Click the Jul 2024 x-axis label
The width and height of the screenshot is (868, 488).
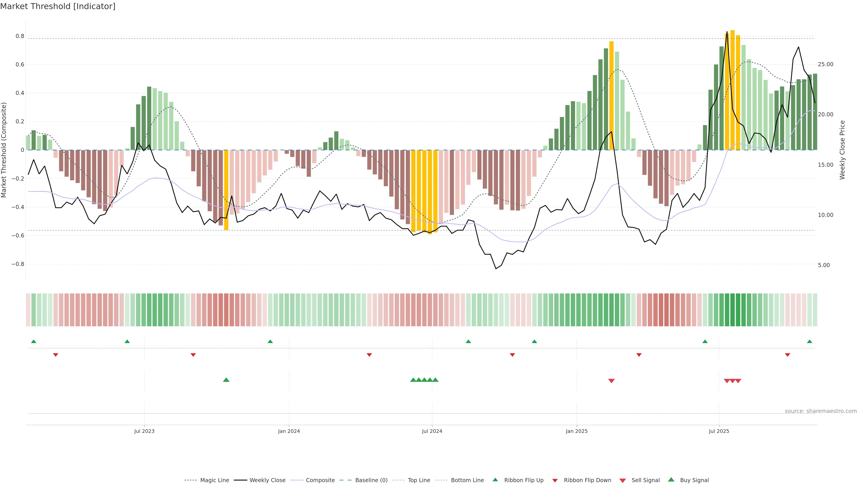pyautogui.click(x=432, y=431)
